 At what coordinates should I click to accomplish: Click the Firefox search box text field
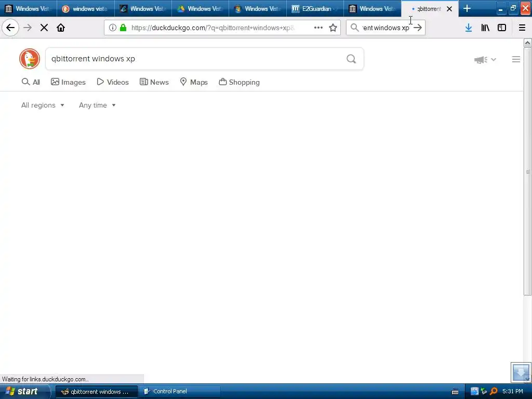coord(386,28)
